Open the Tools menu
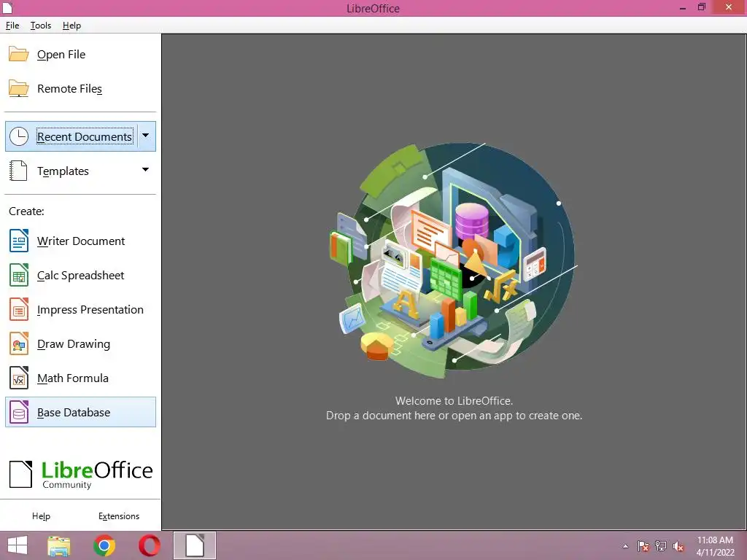The width and height of the screenshot is (747, 560). point(41,26)
